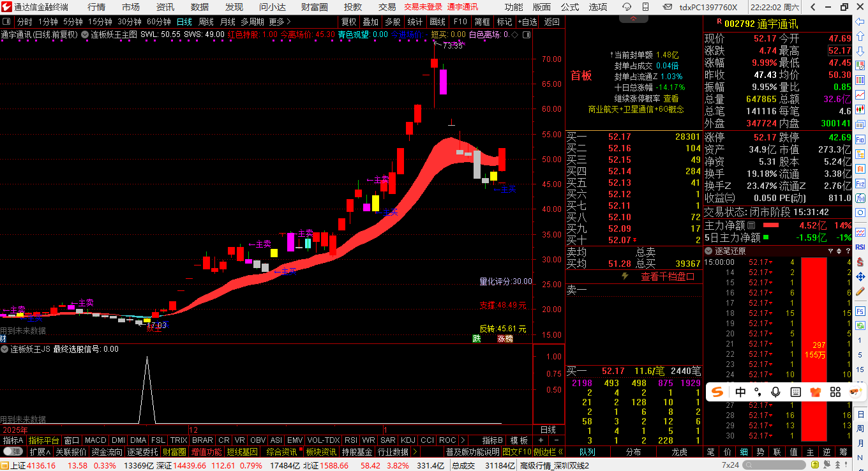Collapse the 侧边栏 sidebar

[x=548, y=451]
